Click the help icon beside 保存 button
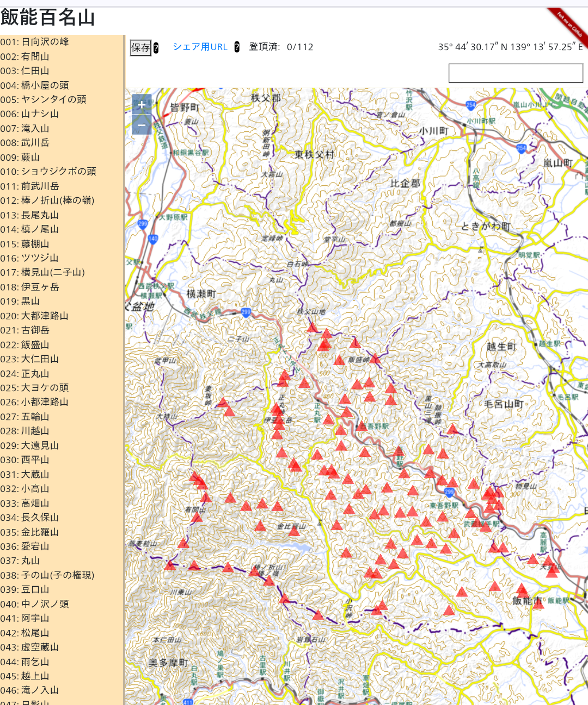 coord(156,48)
